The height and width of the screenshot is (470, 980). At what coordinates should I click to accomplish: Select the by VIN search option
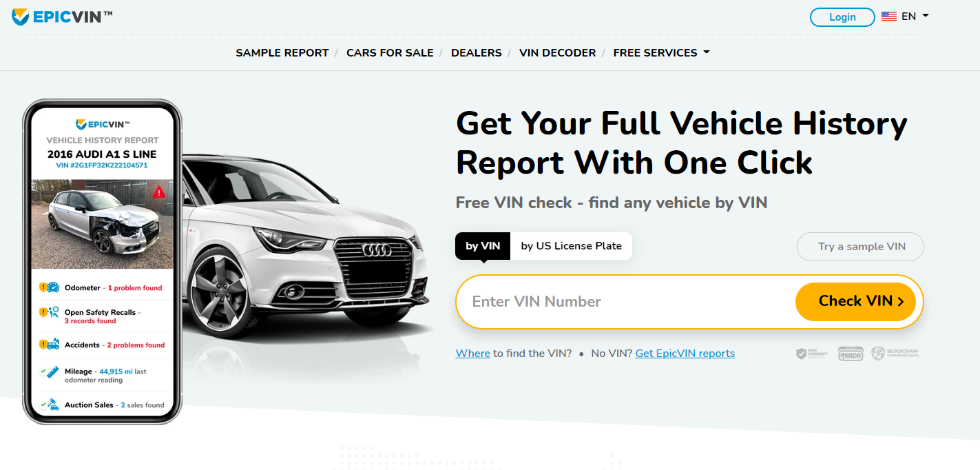click(x=483, y=246)
